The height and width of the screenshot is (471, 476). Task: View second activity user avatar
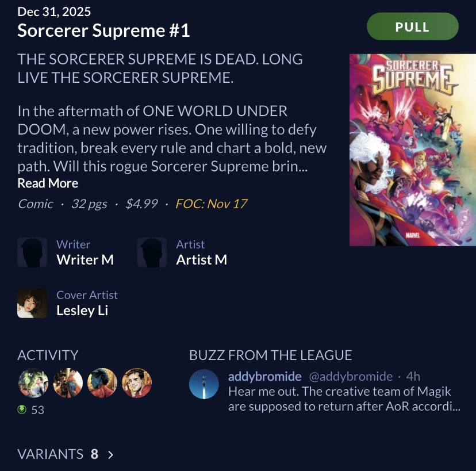tap(68, 383)
